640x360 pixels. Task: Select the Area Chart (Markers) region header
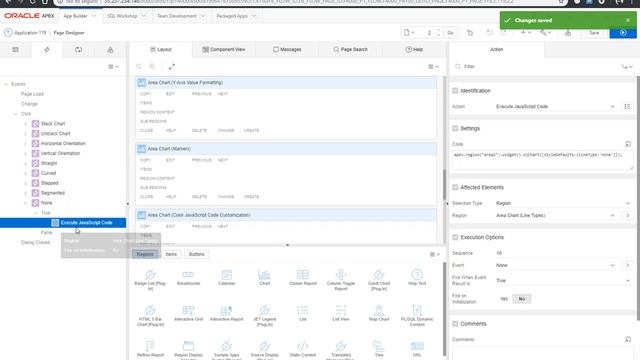286,149
